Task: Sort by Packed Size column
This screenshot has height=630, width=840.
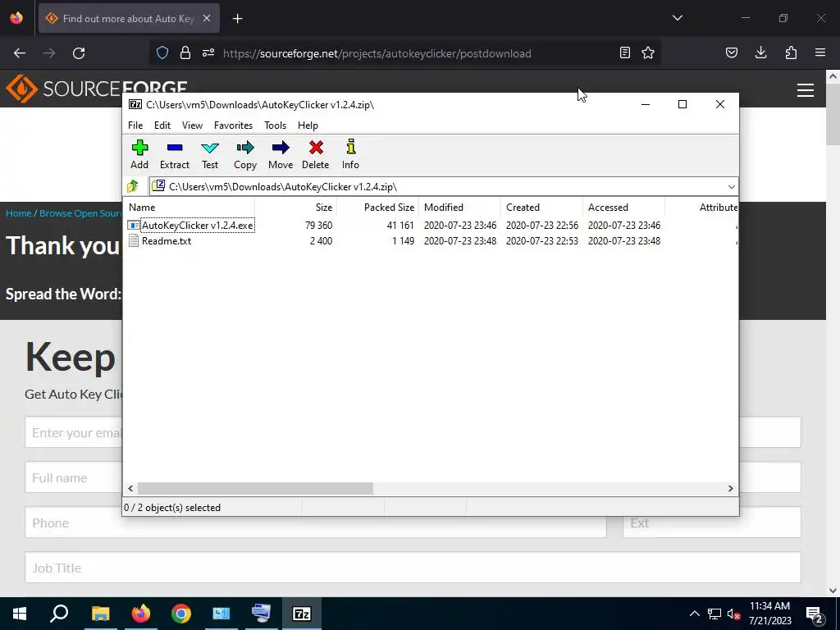Action: [377, 208]
